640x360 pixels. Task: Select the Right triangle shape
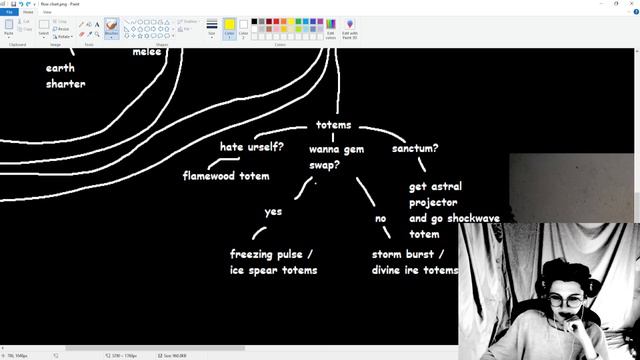(x=127, y=29)
